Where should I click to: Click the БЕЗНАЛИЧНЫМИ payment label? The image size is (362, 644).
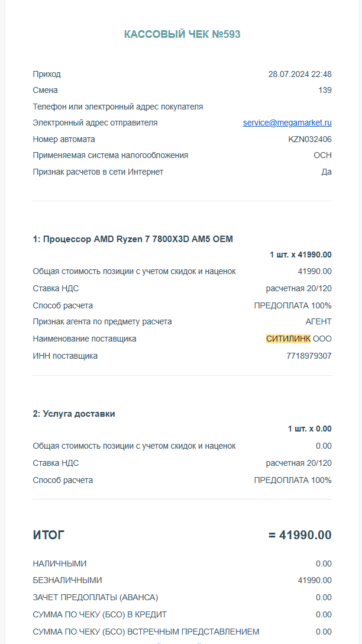pos(67,581)
